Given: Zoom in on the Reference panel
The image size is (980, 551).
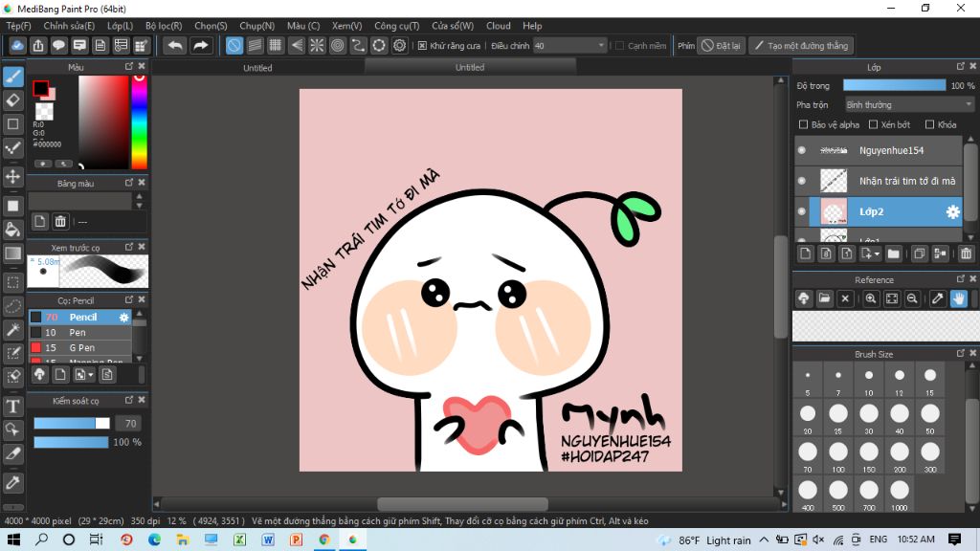Looking at the screenshot, I should point(871,298).
